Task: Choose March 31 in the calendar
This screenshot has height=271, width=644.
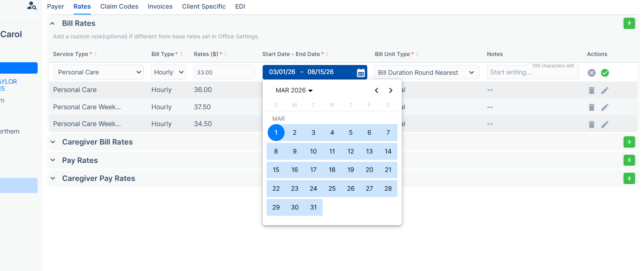Action: pyautogui.click(x=313, y=207)
